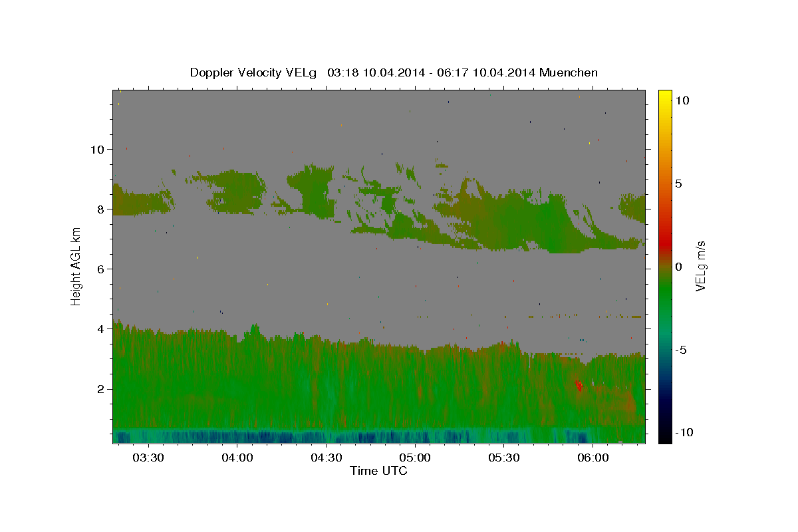This screenshot has width=798, height=532.
Task: Click the colorbar tick label '-5'
Action: click(x=681, y=349)
